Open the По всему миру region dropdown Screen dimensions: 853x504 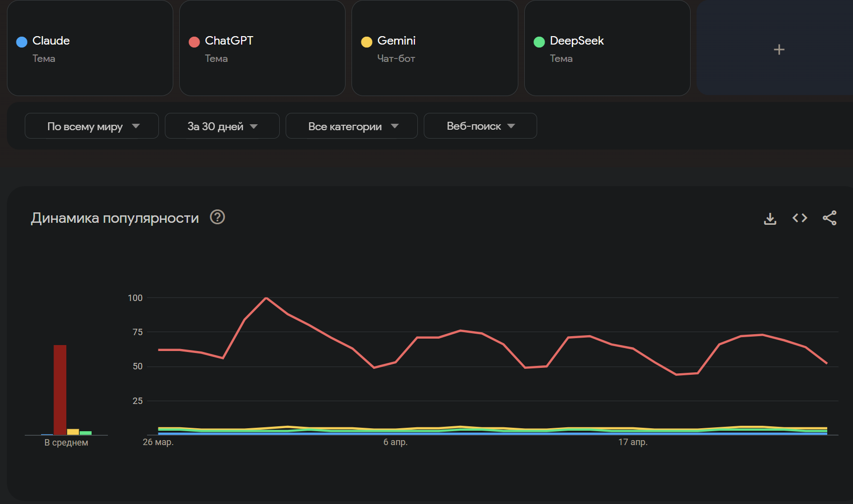92,126
